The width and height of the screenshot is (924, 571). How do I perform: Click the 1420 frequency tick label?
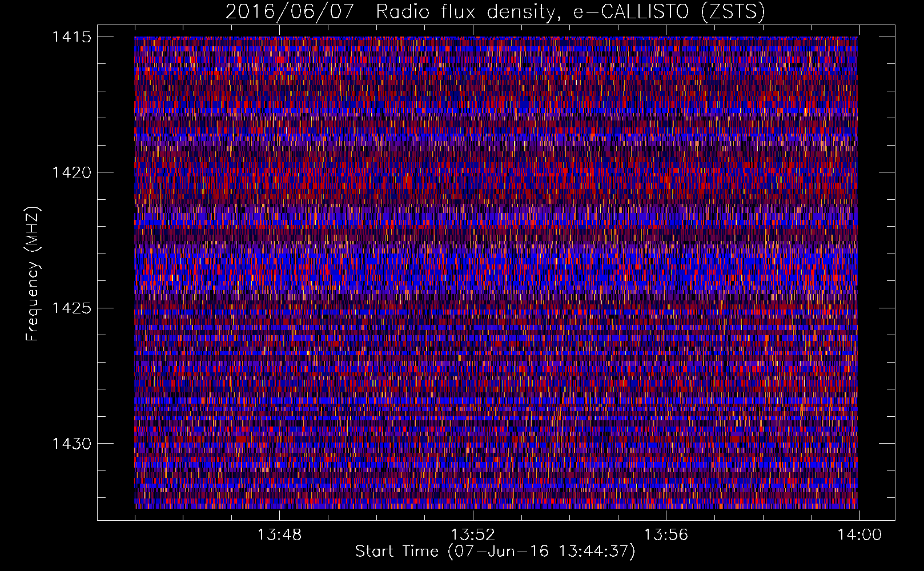point(72,172)
